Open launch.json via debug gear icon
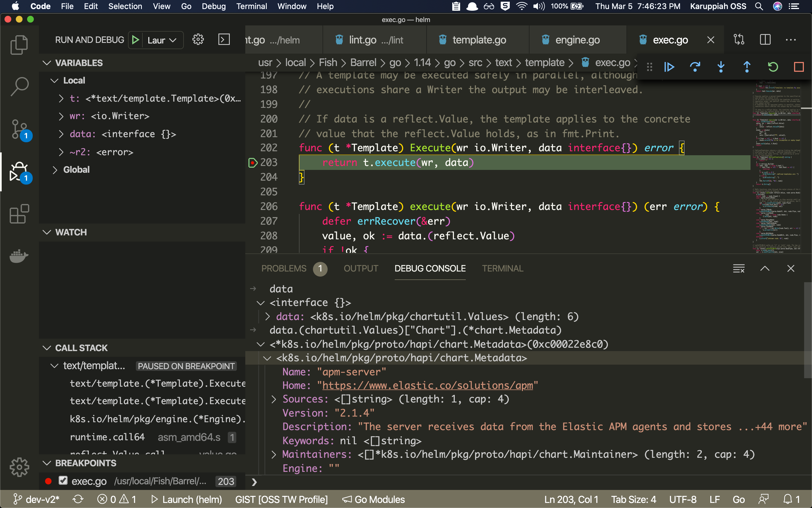Image resolution: width=812 pixels, height=508 pixels. 198,40
